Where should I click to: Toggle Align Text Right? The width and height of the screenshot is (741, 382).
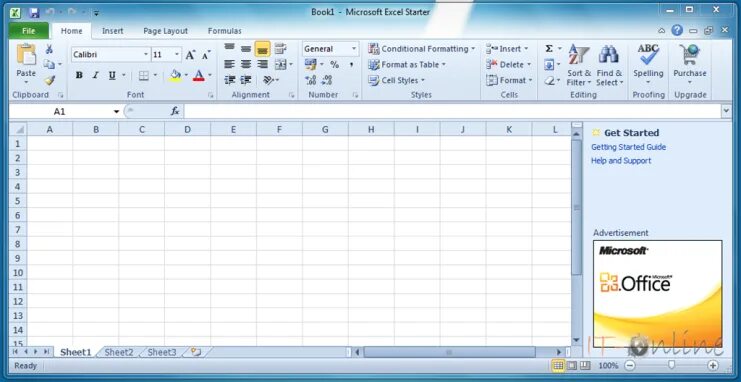(x=262, y=64)
